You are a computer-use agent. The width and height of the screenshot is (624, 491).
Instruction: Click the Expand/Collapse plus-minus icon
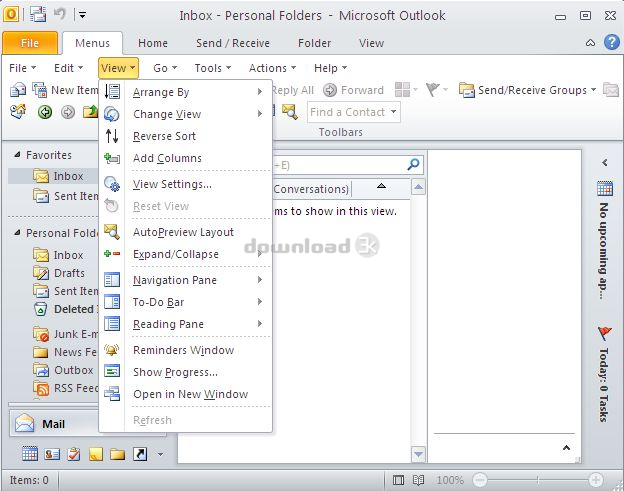point(112,254)
